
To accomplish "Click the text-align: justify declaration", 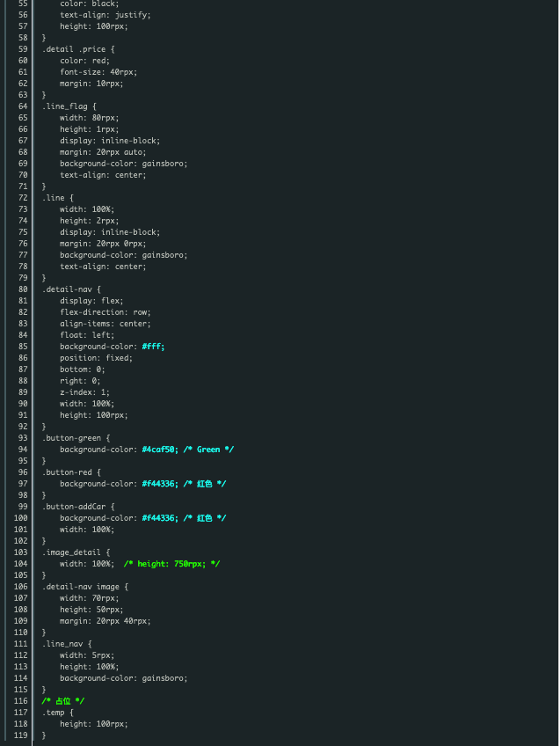I will click(105, 15).
